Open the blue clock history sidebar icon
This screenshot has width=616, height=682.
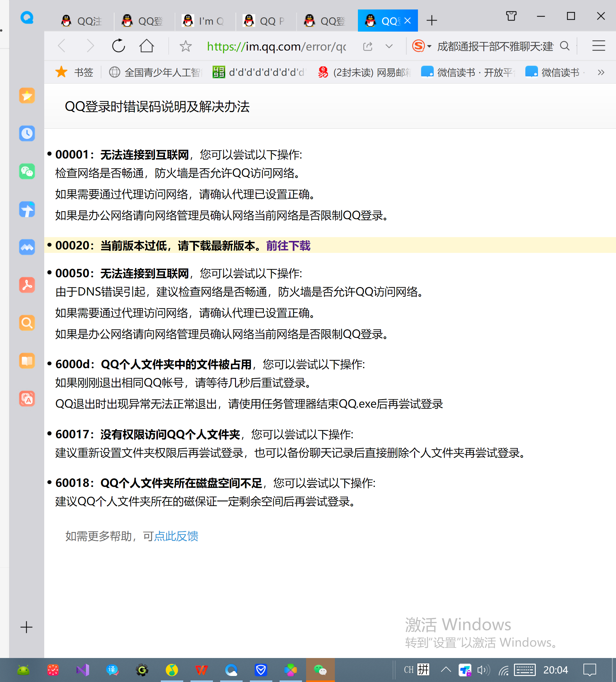(x=27, y=134)
